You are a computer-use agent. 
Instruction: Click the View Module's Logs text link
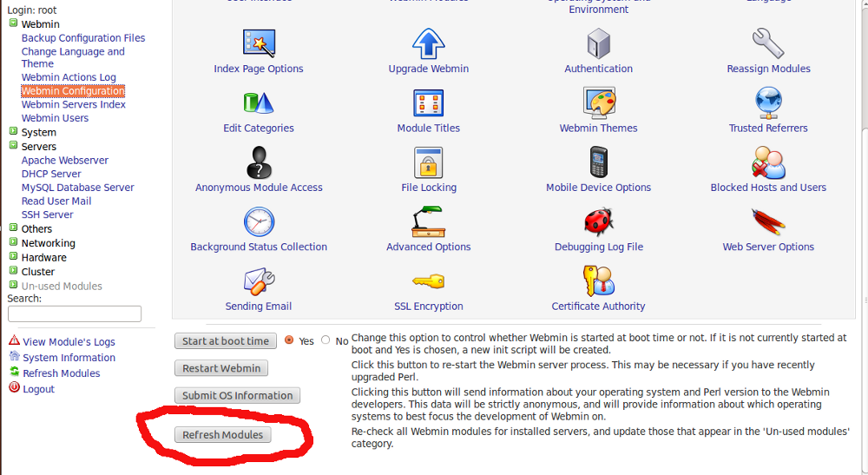tap(69, 342)
